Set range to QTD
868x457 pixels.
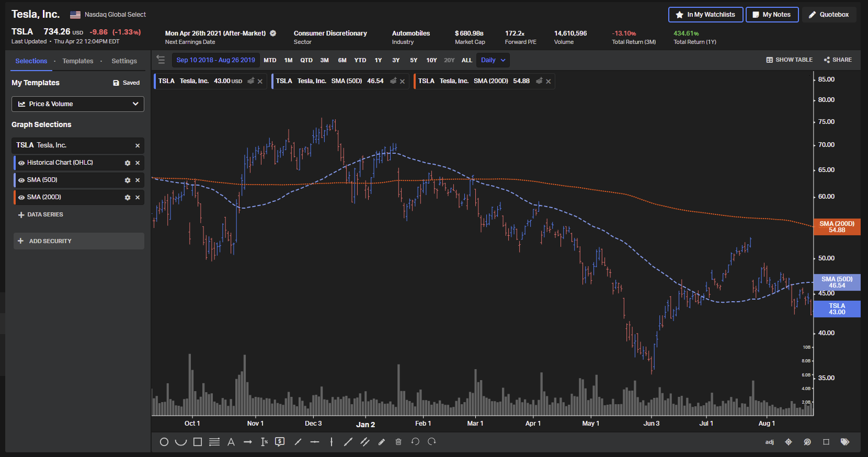pos(306,60)
